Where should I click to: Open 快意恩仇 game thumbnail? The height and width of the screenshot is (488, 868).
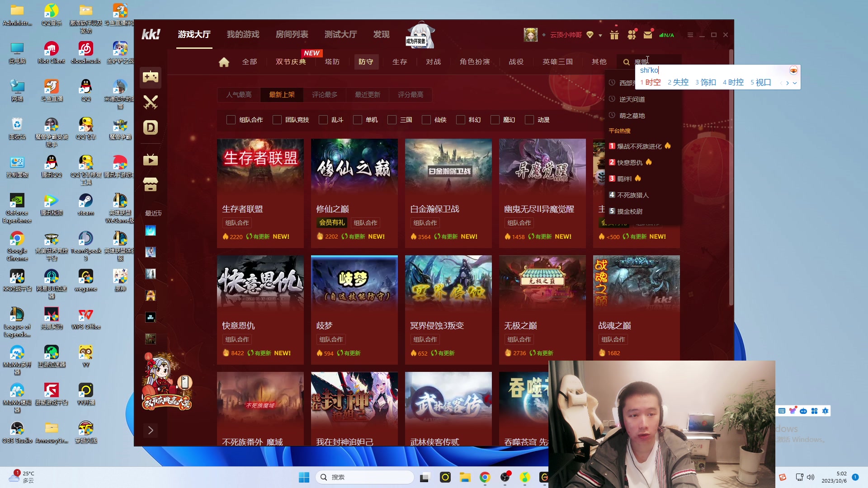pyautogui.click(x=260, y=284)
